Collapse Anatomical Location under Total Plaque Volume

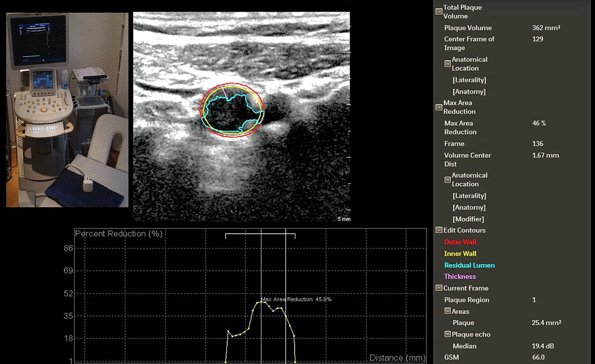(447, 64)
